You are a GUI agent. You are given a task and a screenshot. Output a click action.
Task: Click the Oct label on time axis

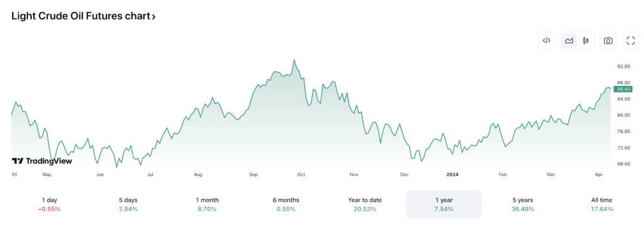[301, 175]
